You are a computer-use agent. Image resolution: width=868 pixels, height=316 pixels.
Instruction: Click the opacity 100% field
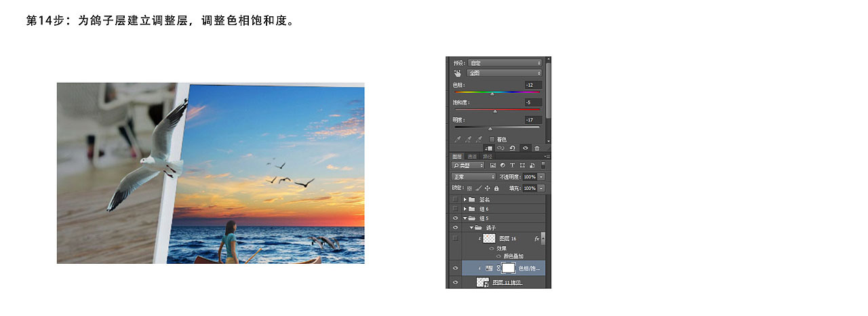530,176
